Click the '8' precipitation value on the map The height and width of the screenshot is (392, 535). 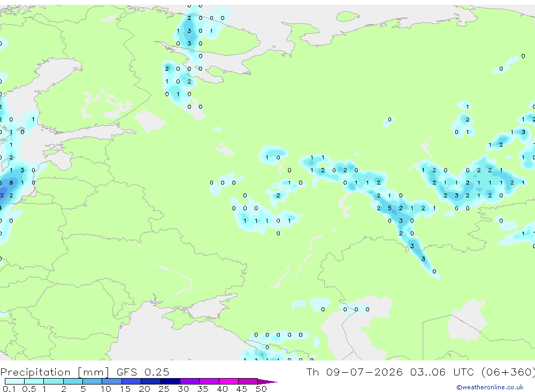pos(11,182)
